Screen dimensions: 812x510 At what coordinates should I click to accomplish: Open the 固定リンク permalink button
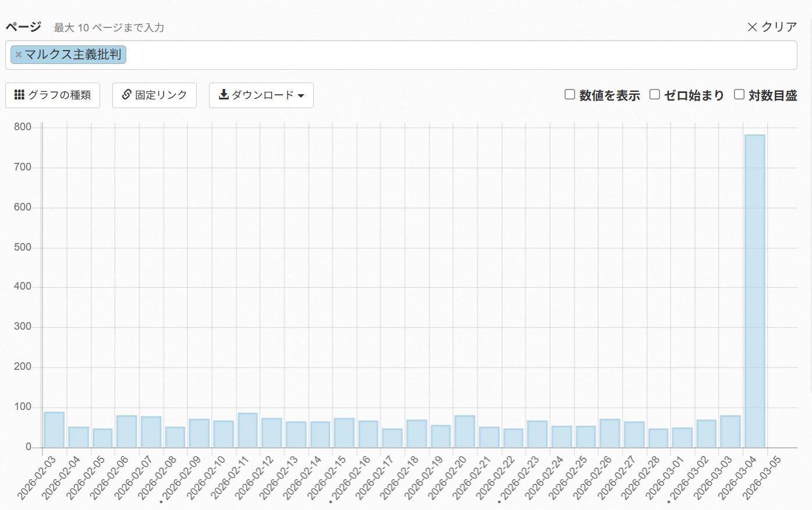[x=154, y=95]
